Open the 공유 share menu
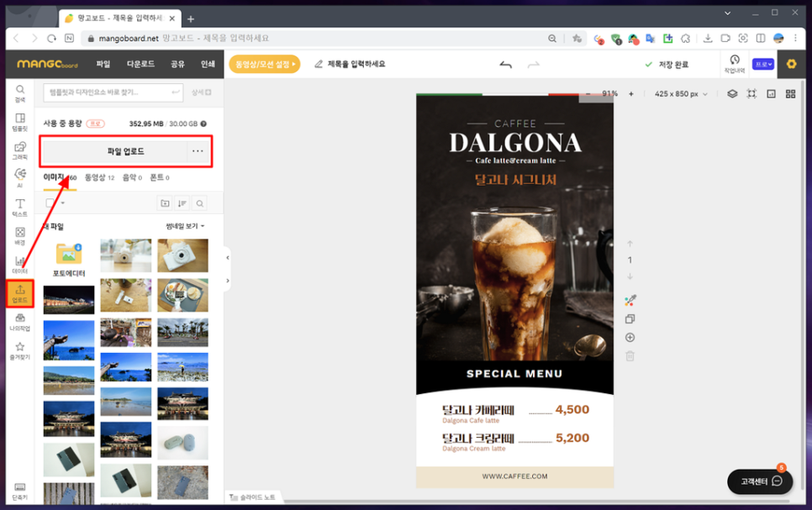 tap(177, 64)
